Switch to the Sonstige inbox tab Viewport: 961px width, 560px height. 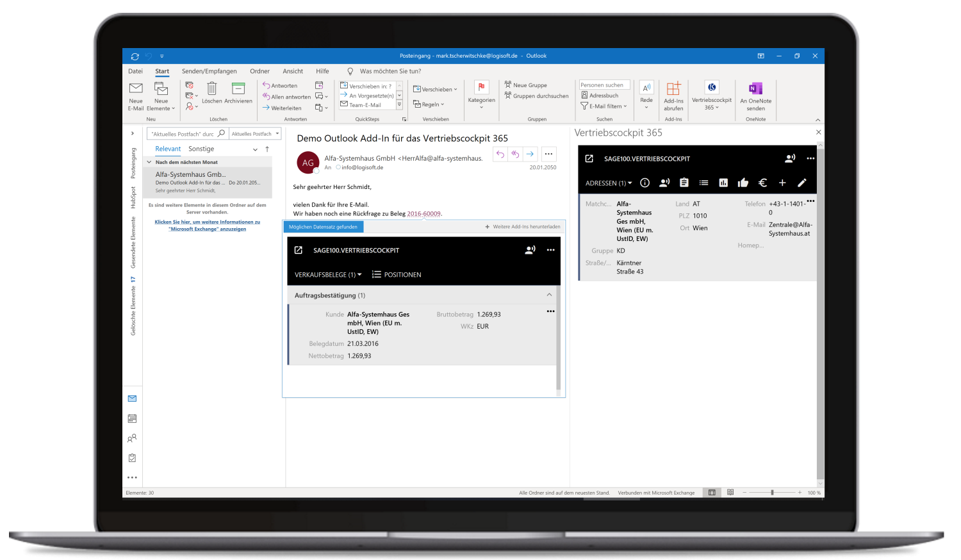click(201, 149)
